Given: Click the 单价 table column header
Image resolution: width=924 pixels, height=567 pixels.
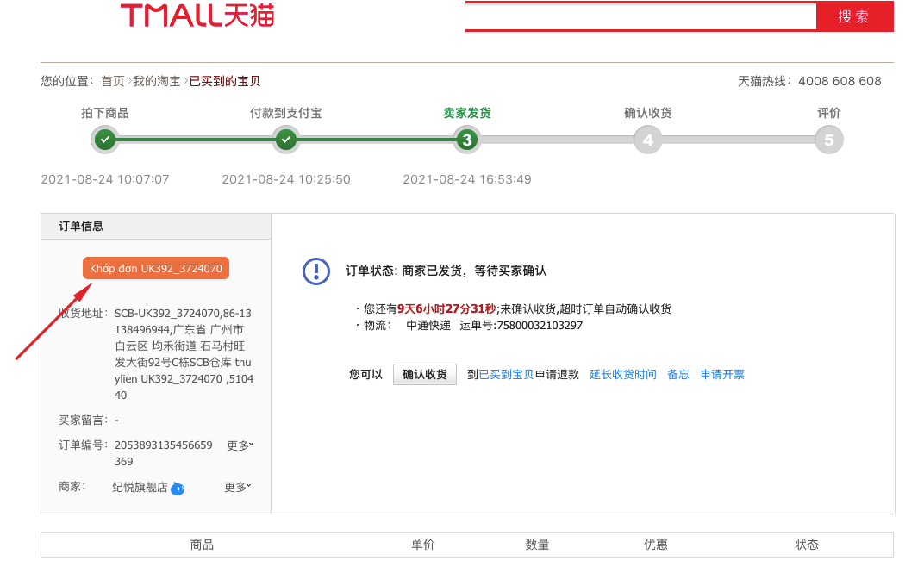Looking at the screenshot, I should coord(423,545).
